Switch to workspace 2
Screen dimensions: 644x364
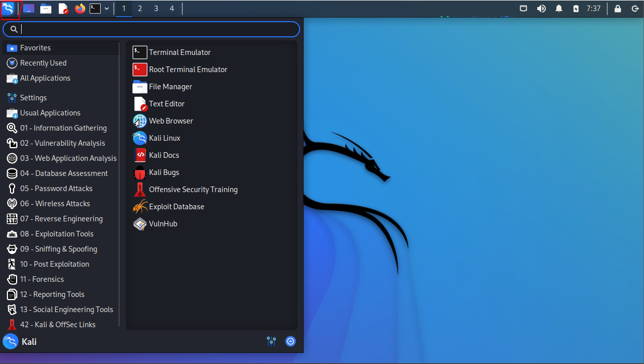click(x=139, y=9)
